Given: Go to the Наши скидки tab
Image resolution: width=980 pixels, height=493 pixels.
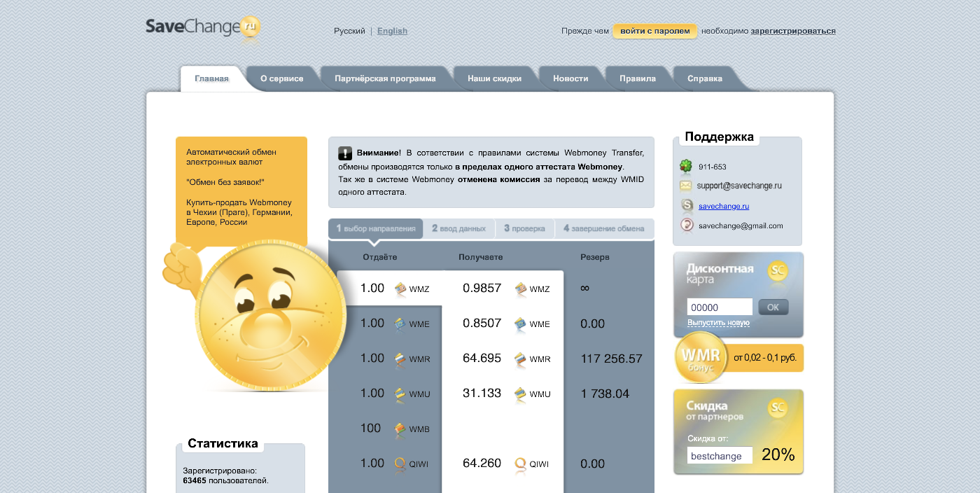Looking at the screenshot, I should 494,78.
